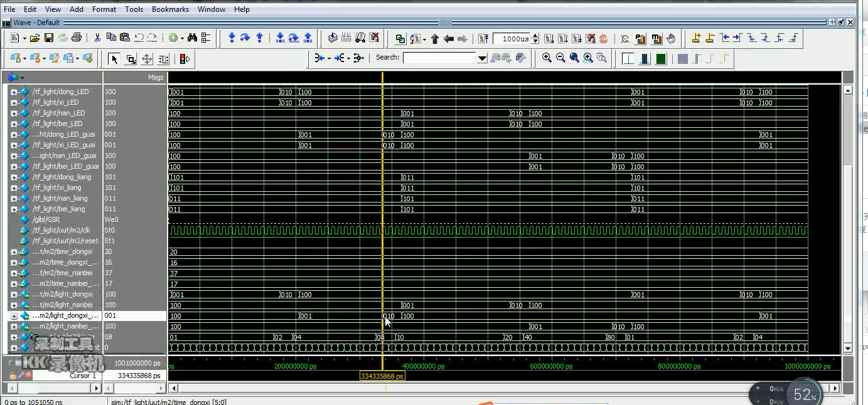
Task: Click the Print icon
Action: click(77, 38)
